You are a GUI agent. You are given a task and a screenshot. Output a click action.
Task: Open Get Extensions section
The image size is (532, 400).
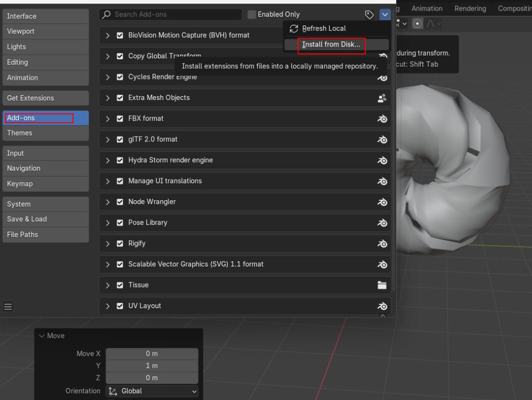(46, 98)
